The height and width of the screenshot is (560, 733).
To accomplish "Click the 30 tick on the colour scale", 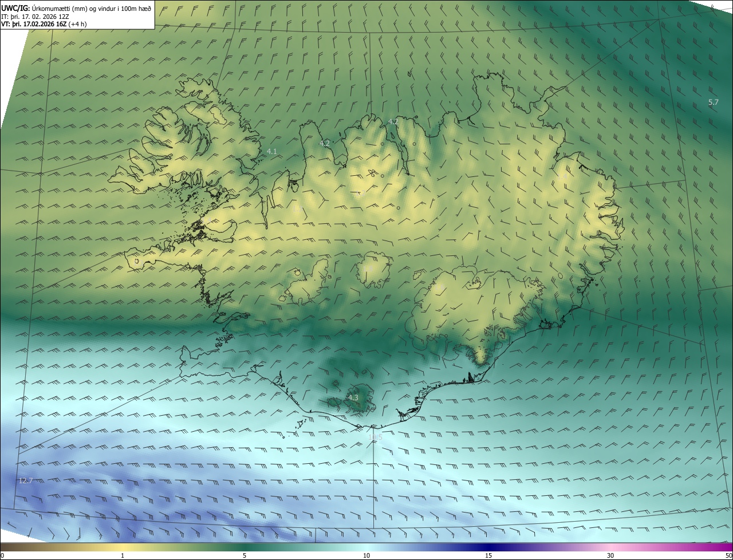I will click(610, 555).
